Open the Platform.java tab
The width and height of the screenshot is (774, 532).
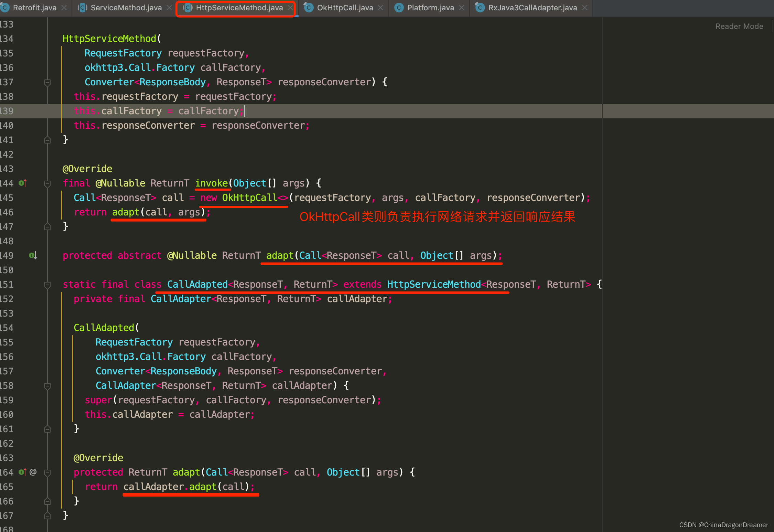pyautogui.click(x=430, y=8)
